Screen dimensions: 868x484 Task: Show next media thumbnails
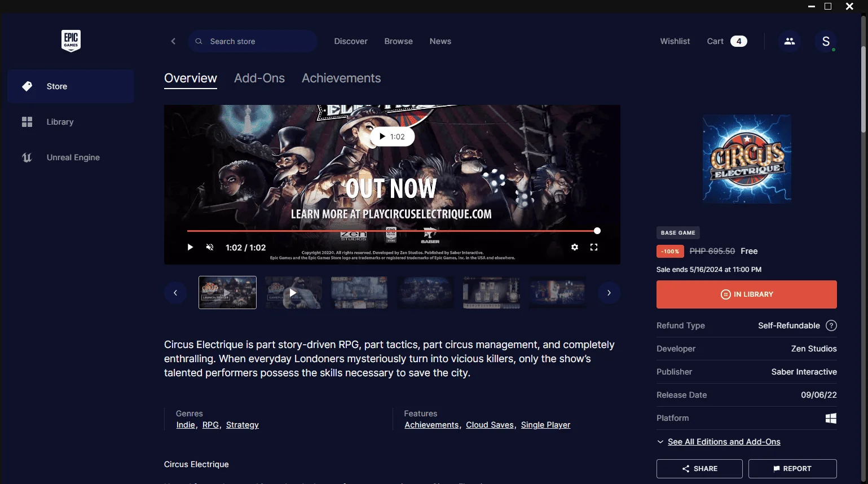[x=609, y=293]
